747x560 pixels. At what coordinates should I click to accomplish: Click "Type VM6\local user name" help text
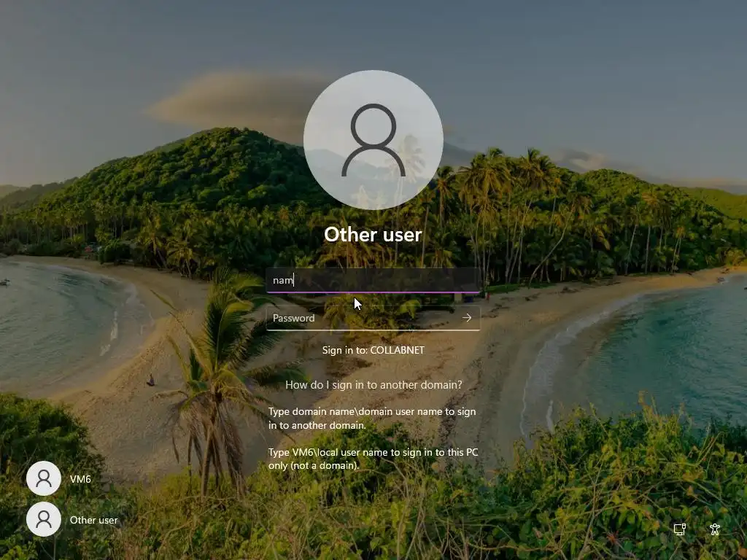coord(373,459)
